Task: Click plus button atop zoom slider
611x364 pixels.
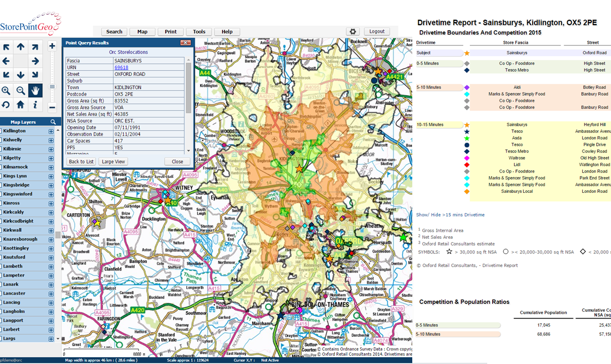Action: click(x=52, y=46)
